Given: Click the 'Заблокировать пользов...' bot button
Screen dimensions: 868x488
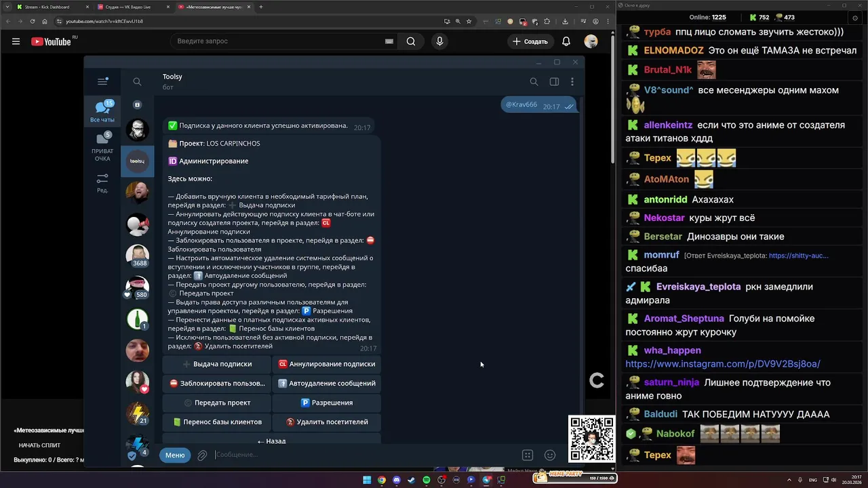Looking at the screenshot, I should tap(217, 383).
